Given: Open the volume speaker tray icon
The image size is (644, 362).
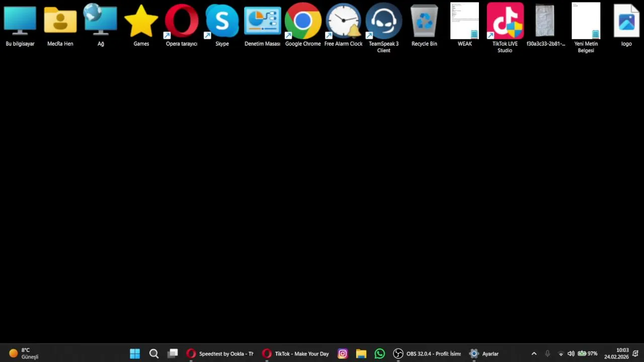Looking at the screenshot, I should pos(571,353).
